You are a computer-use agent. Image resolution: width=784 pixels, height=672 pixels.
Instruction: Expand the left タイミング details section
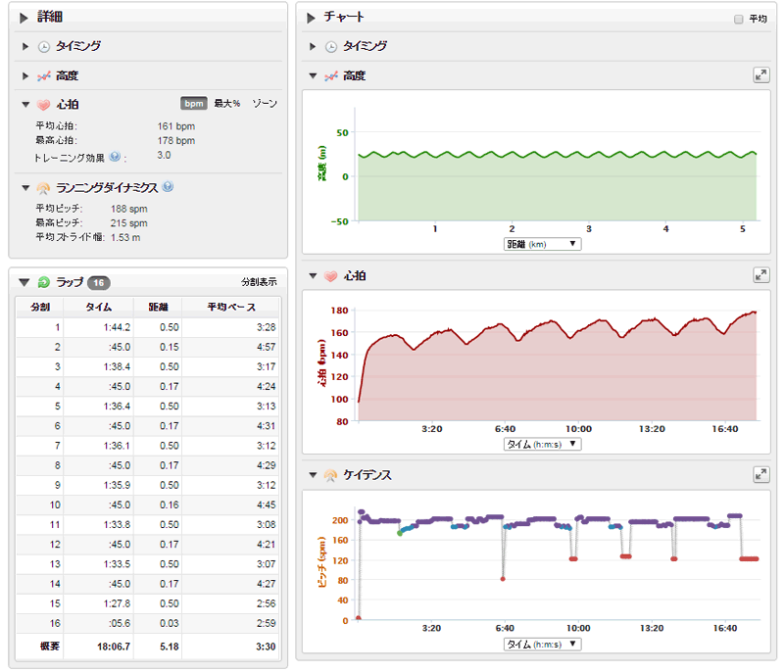tap(25, 46)
